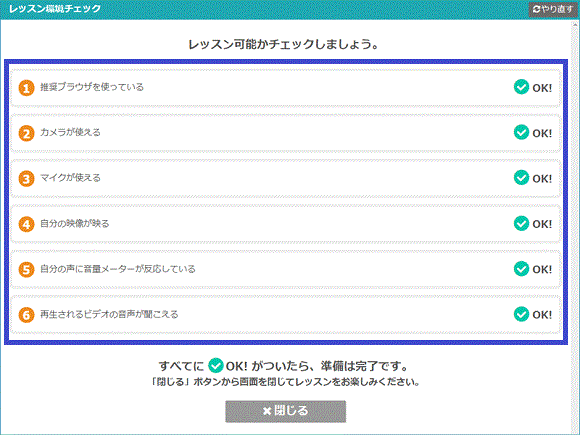Click the green check icon for 音量メーター row
This screenshot has height=435, width=580.
521,269
